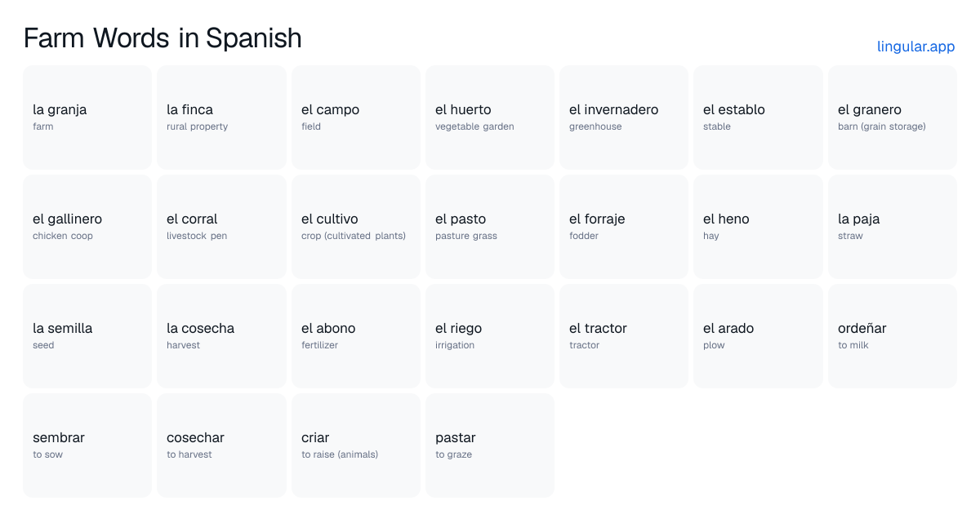
Task: Select the "pastar" to graze card
Action: [490, 445]
